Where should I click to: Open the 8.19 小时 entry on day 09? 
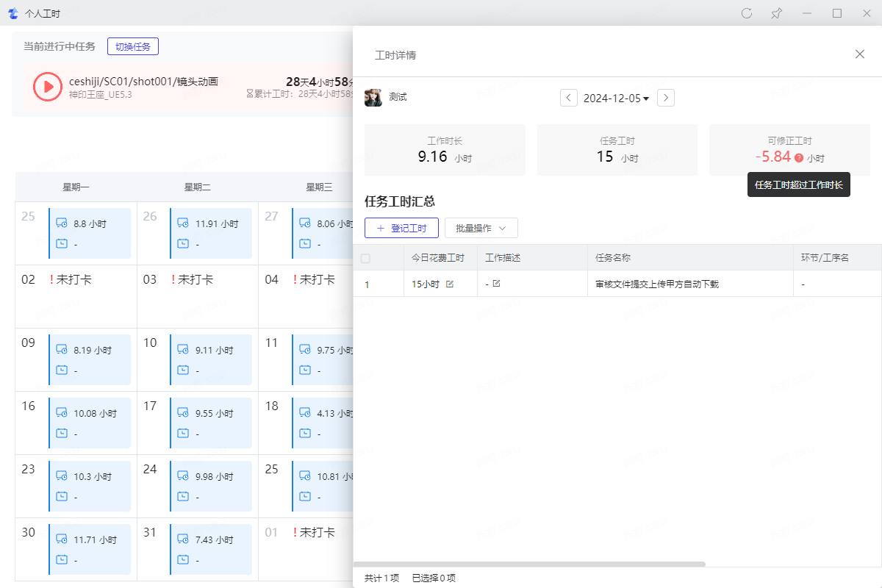point(90,351)
